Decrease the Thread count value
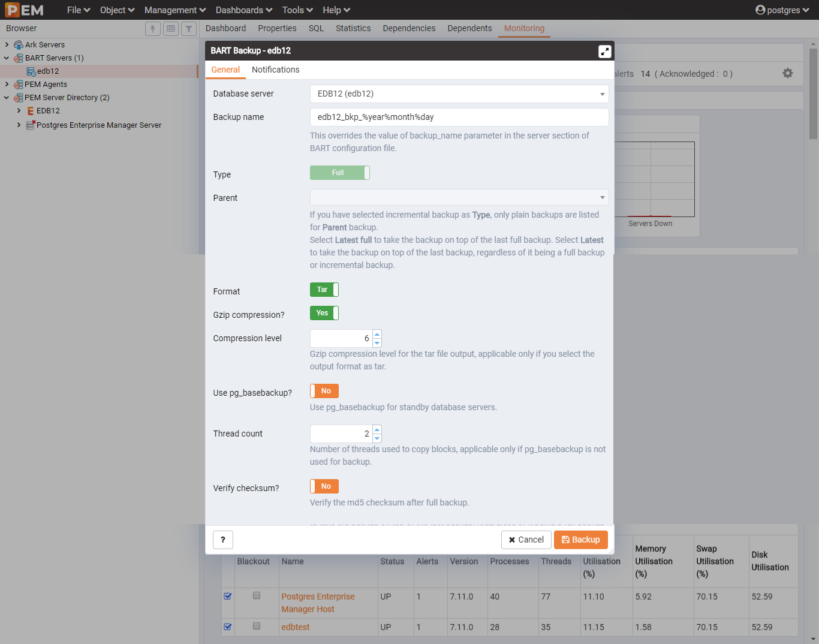Screen dimensions: 819x644 (x=377, y=438)
